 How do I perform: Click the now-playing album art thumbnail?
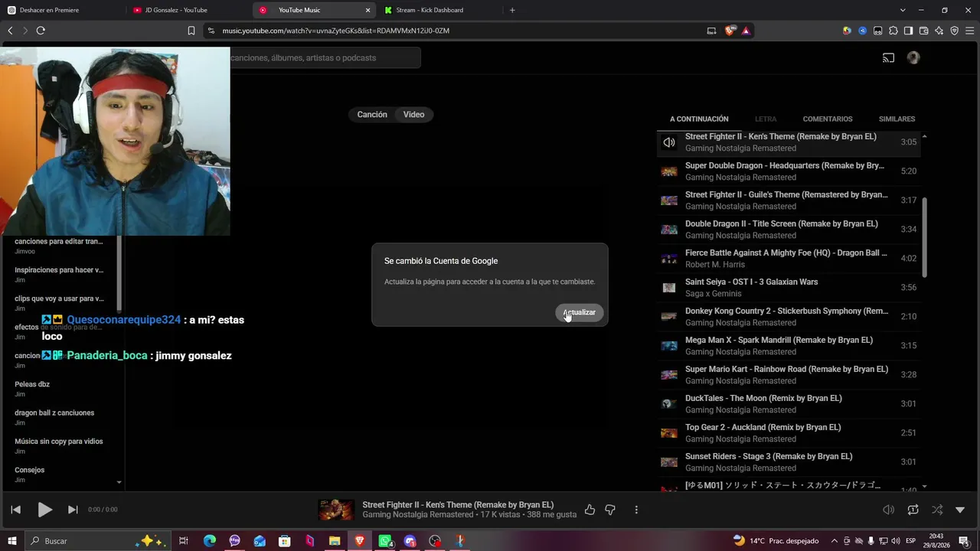(336, 510)
